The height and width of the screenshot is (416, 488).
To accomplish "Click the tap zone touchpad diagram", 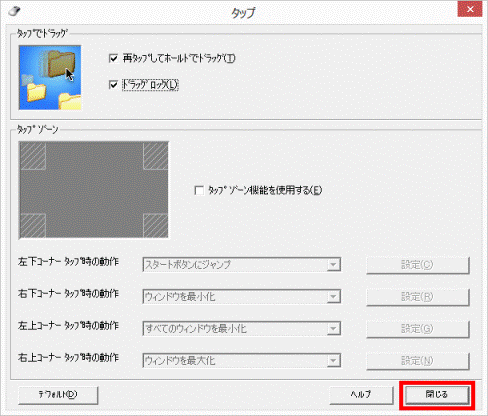I will [x=94, y=190].
